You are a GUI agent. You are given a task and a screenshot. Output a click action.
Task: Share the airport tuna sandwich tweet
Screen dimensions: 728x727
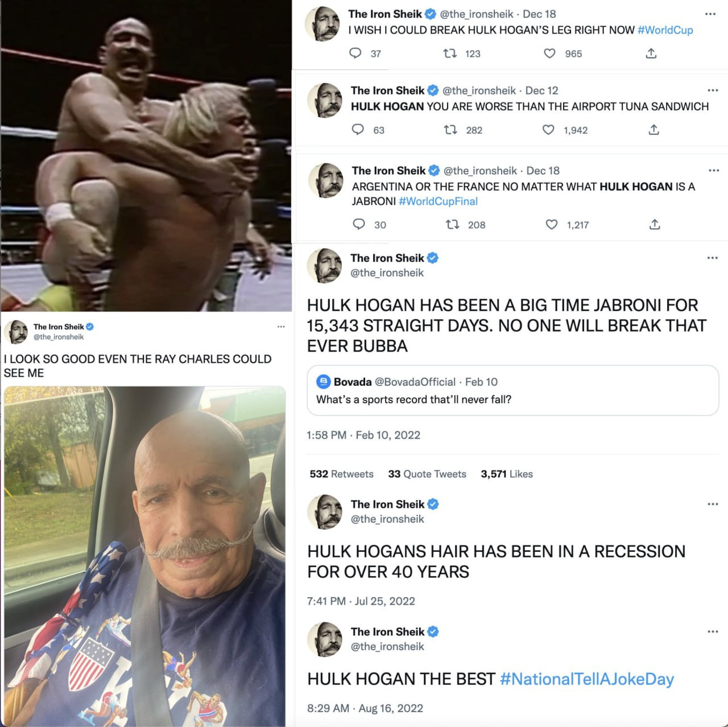coord(654,130)
